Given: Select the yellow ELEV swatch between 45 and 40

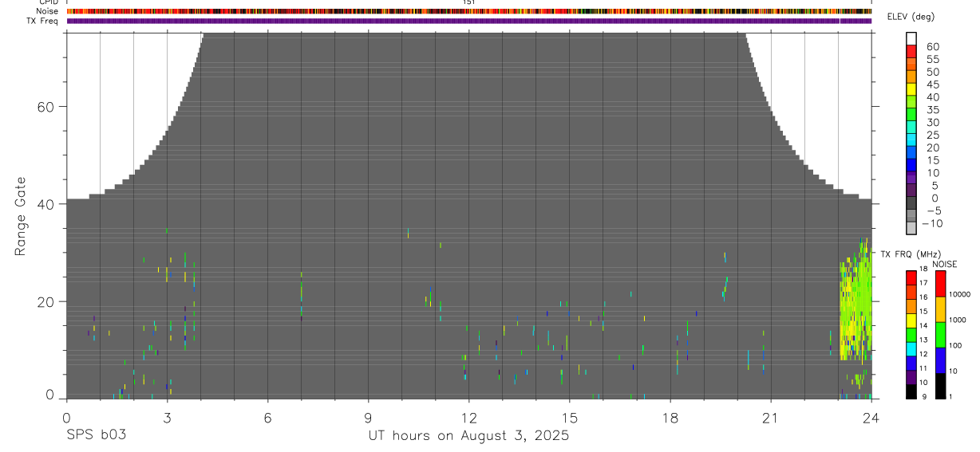Looking at the screenshot, I should coord(911,89).
